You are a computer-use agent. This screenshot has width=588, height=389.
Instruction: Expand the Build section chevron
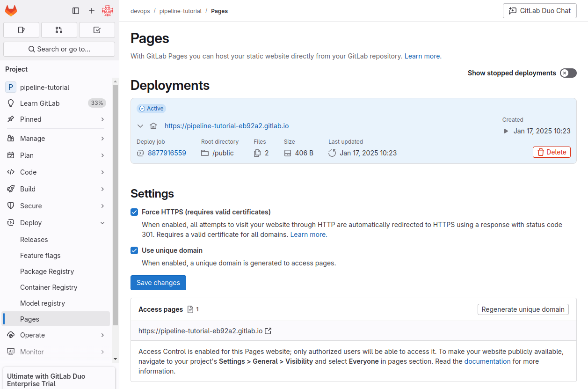click(x=102, y=189)
